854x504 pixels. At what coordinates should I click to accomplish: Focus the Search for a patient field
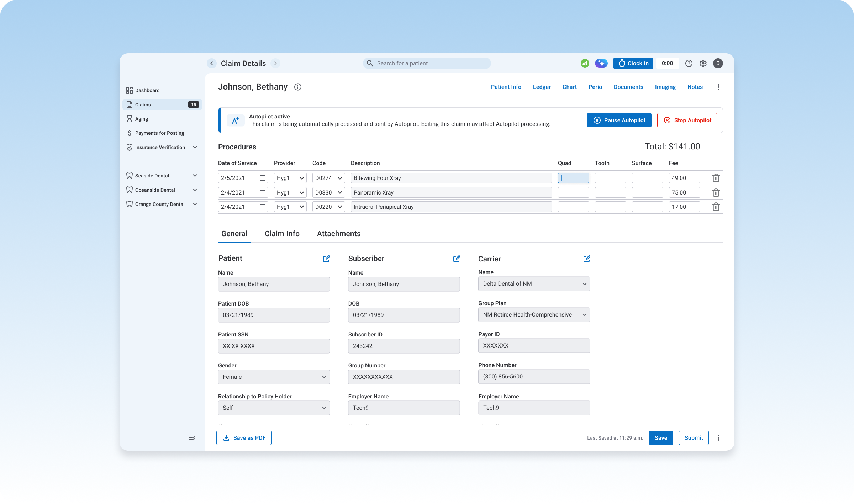[x=427, y=63]
